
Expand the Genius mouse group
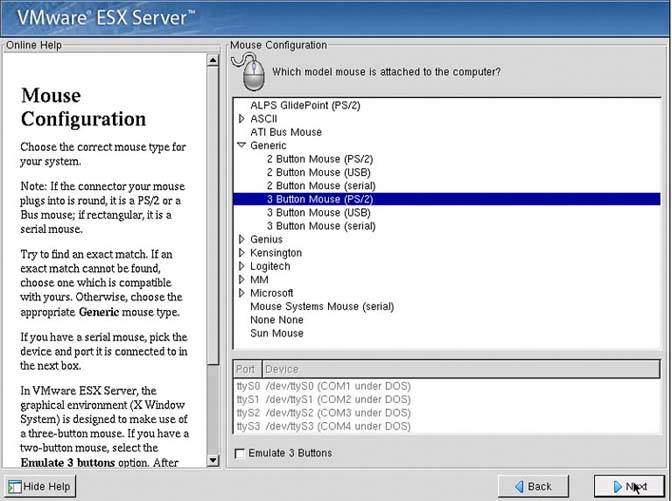click(241, 239)
